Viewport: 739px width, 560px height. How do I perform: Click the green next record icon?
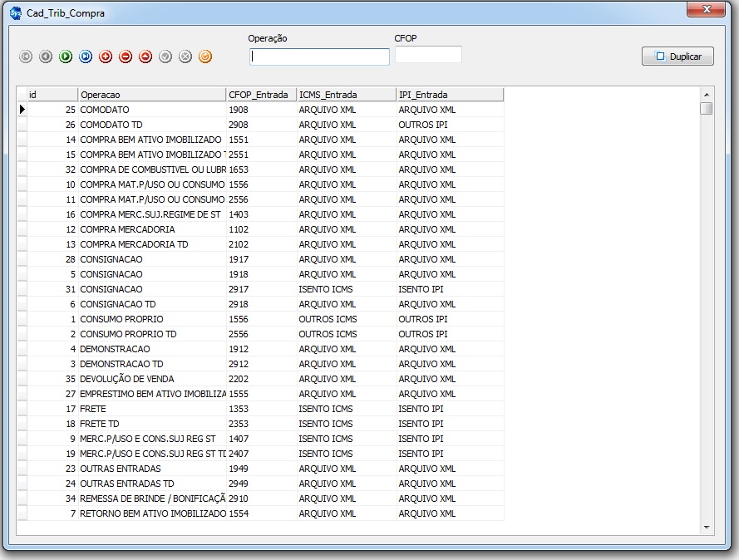(66, 56)
